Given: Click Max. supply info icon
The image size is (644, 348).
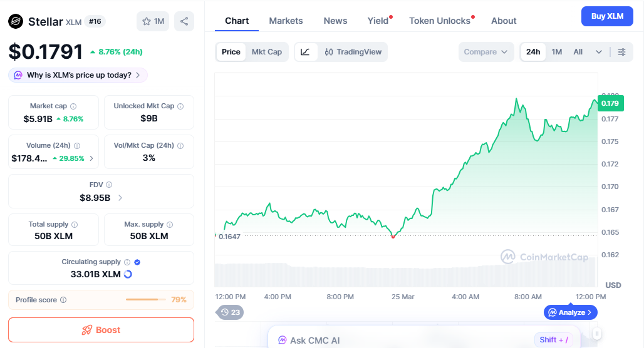Looking at the screenshot, I should click(170, 225).
